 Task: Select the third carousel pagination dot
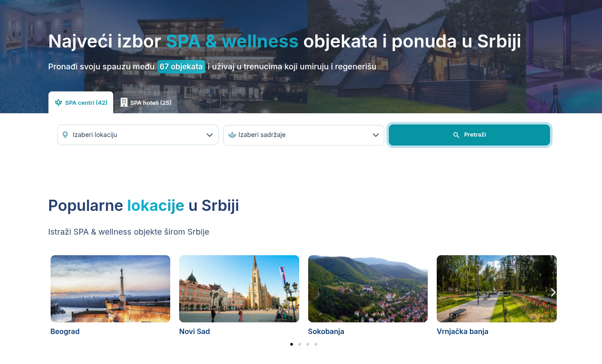(308, 344)
